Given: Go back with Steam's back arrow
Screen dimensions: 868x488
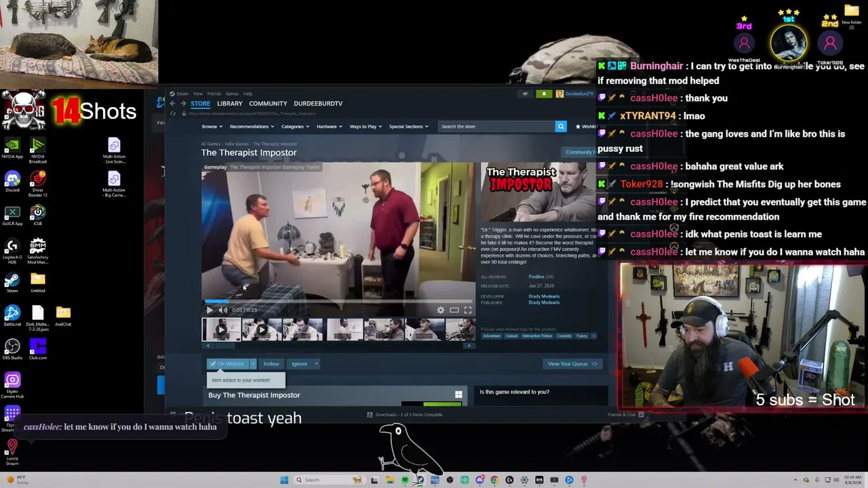Looking at the screenshot, I should [172, 104].
